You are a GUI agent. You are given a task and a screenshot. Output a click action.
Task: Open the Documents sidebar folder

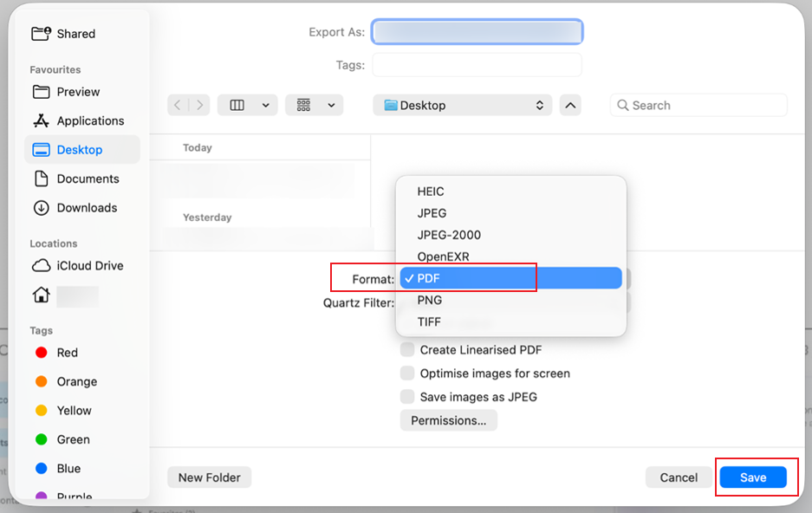89,179
